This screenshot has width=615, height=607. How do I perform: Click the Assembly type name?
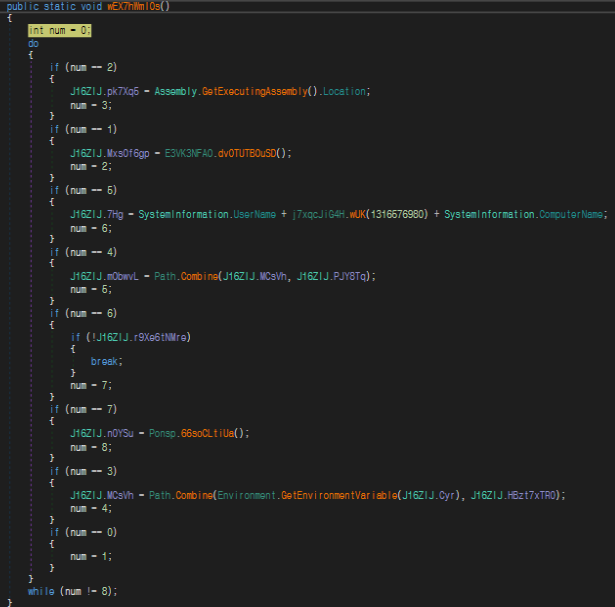[x=176, y=92]
